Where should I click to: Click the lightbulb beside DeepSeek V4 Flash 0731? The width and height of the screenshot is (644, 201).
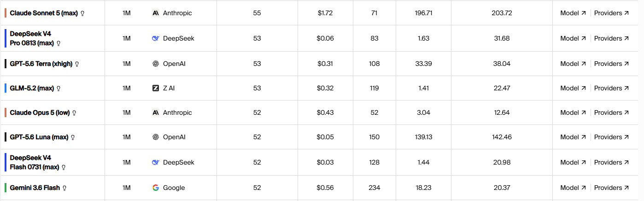[x=64, y=167]
